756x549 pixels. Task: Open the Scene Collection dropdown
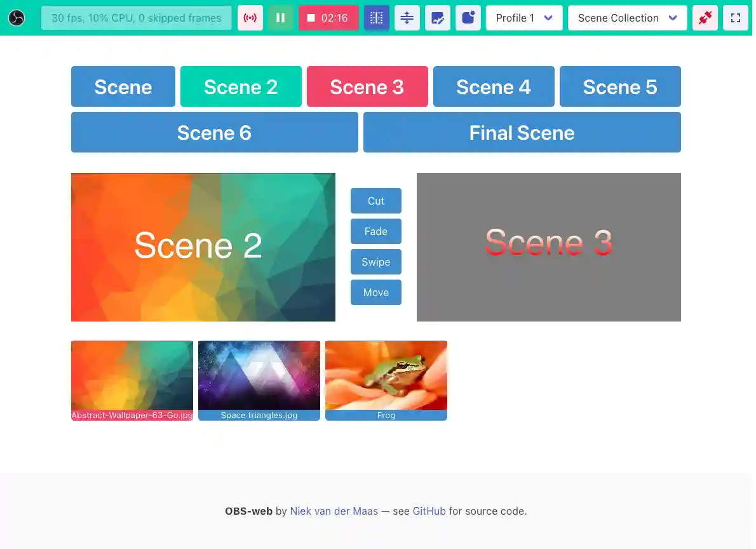point(626,18)
